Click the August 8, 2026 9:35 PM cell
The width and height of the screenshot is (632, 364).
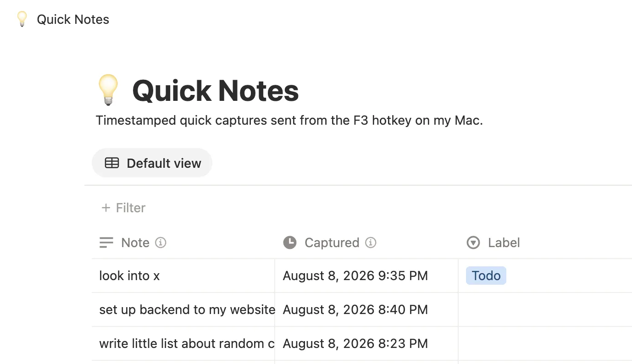click(355, 276)
